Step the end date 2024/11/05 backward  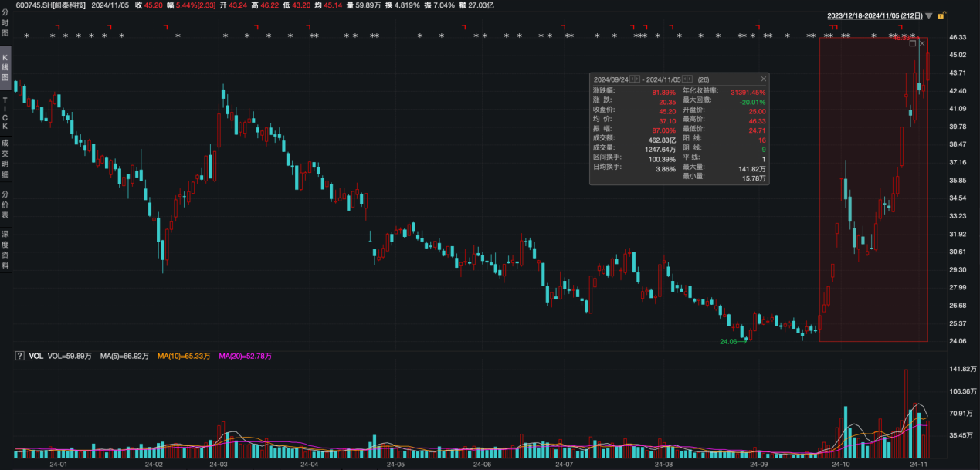point(686,79)
